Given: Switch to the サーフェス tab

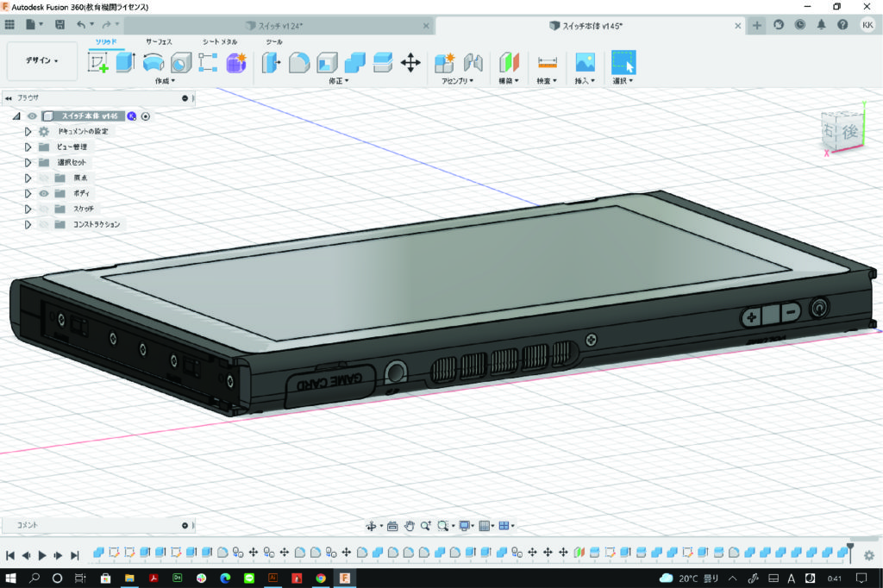Looking at the screenshot, I should 159,41.
